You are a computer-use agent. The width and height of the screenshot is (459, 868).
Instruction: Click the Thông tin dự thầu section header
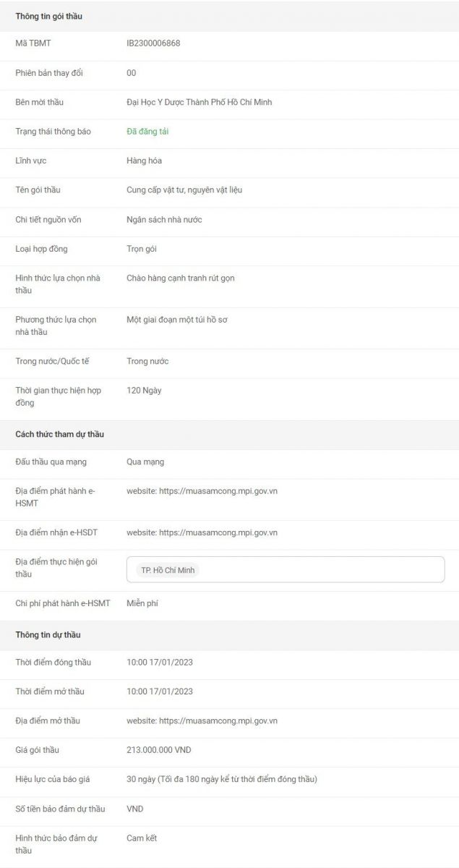click(x=48, y=635)
